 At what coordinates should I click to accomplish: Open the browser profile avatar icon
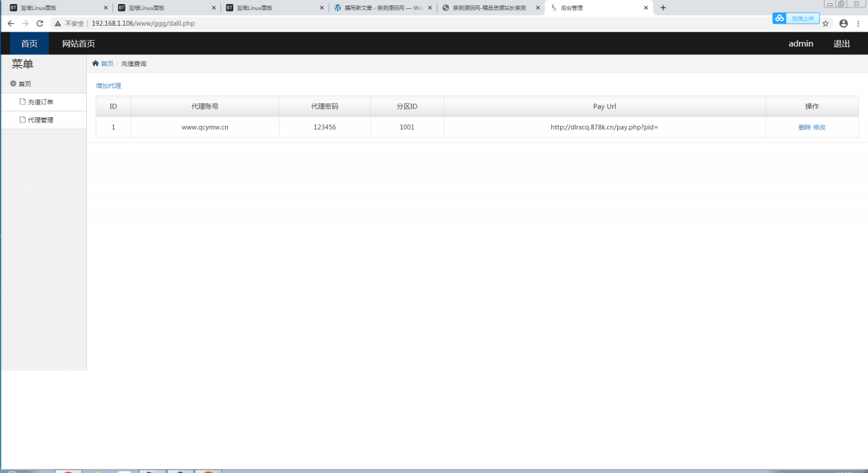[844, 23]
